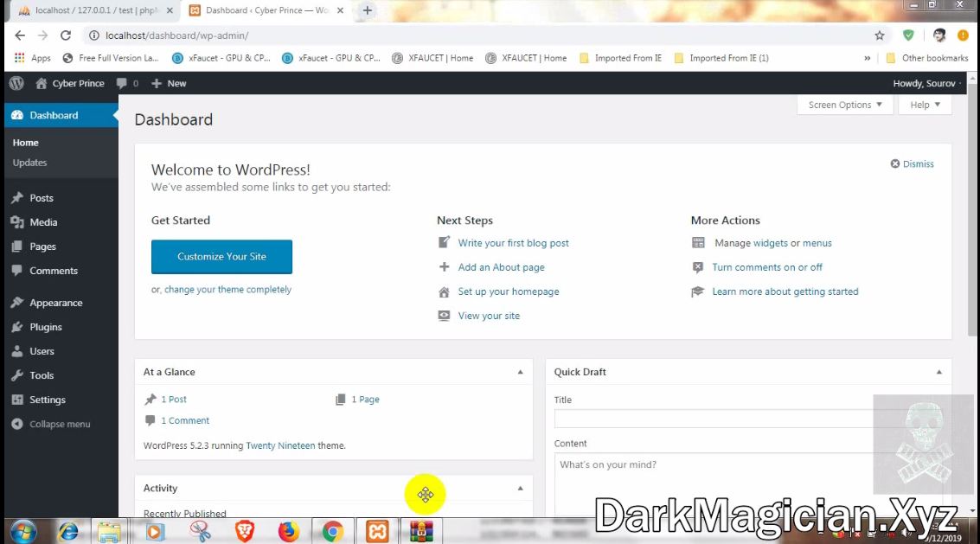Click the Appearance paintbrush icon
The width and height of the screenshot is (980, 544).
point(17,303)
